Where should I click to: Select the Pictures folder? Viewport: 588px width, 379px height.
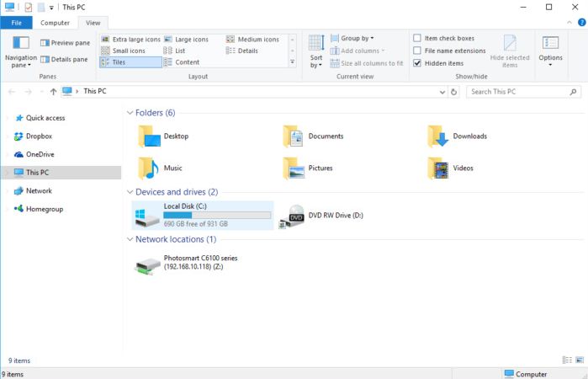coord(308,168)
